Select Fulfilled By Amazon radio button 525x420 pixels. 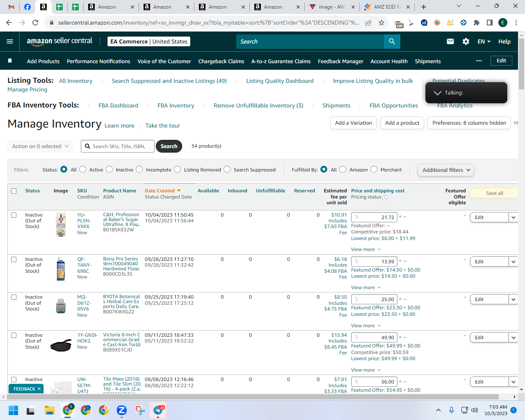343,169
